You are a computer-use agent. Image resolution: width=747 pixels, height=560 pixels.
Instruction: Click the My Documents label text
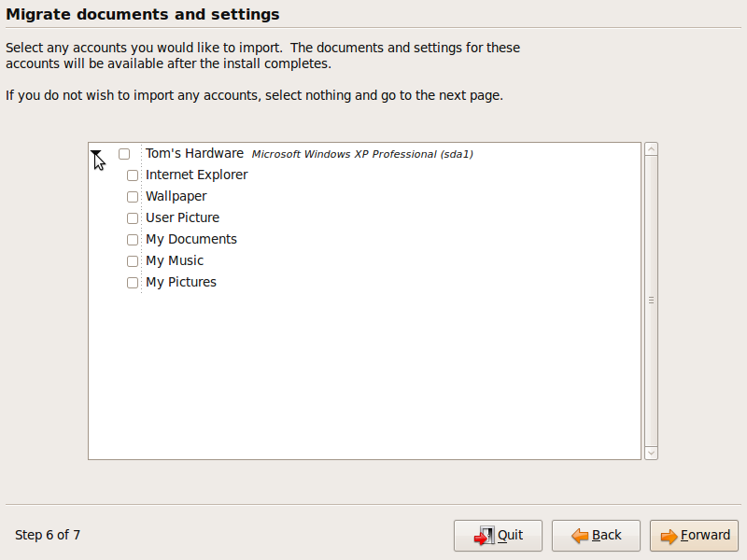(190, 239)
